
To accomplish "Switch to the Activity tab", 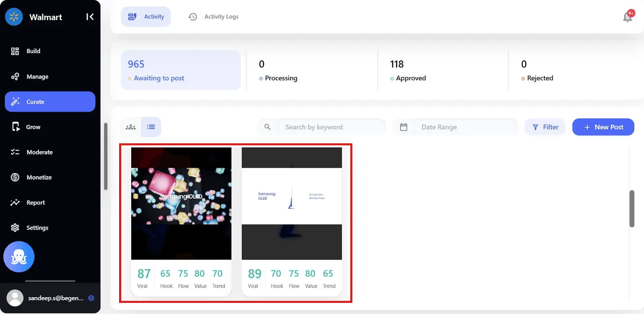I will (x=146, y=17).
